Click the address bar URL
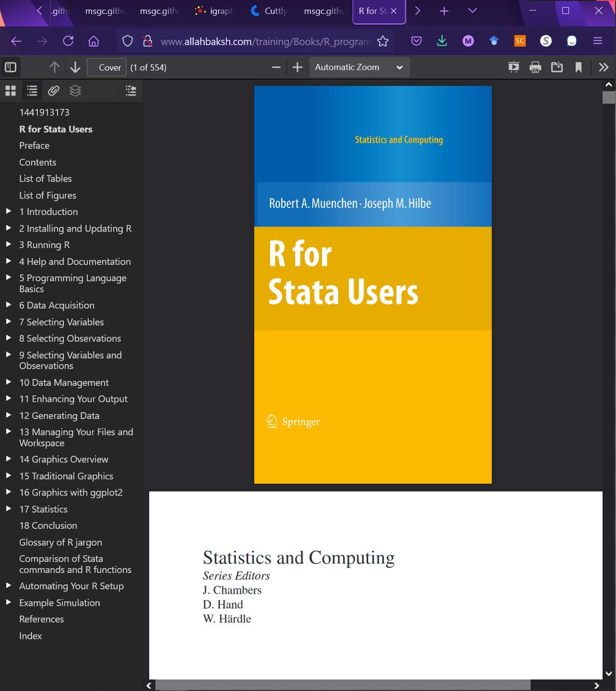This screenshot has height=691, width=616. 265,41
